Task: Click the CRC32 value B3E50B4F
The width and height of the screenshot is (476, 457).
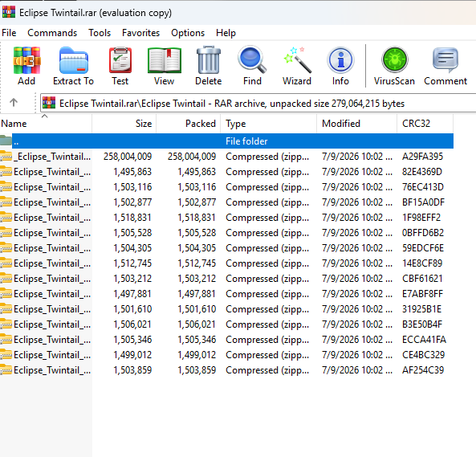Action: 422,324
